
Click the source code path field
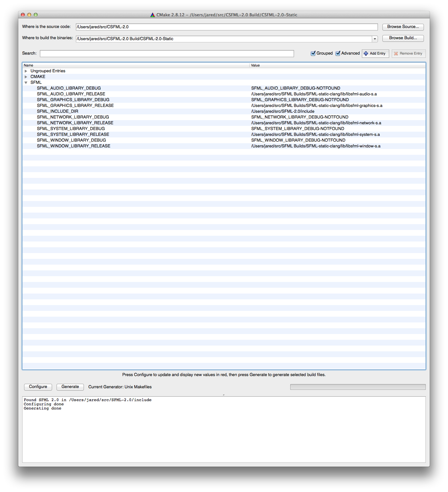click(x=227, y=27)
